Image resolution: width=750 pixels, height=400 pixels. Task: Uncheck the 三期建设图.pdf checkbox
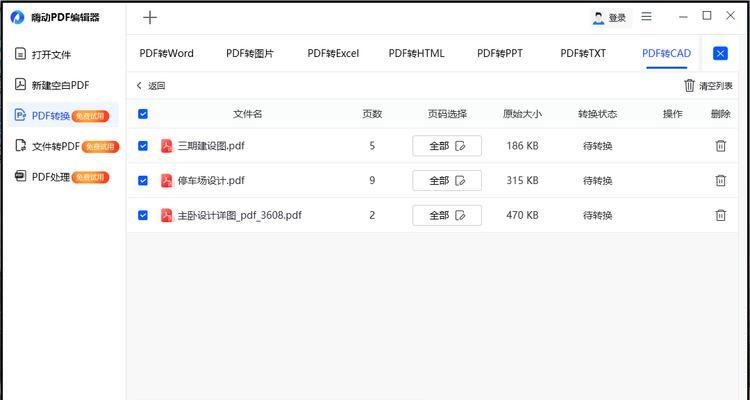143,146
